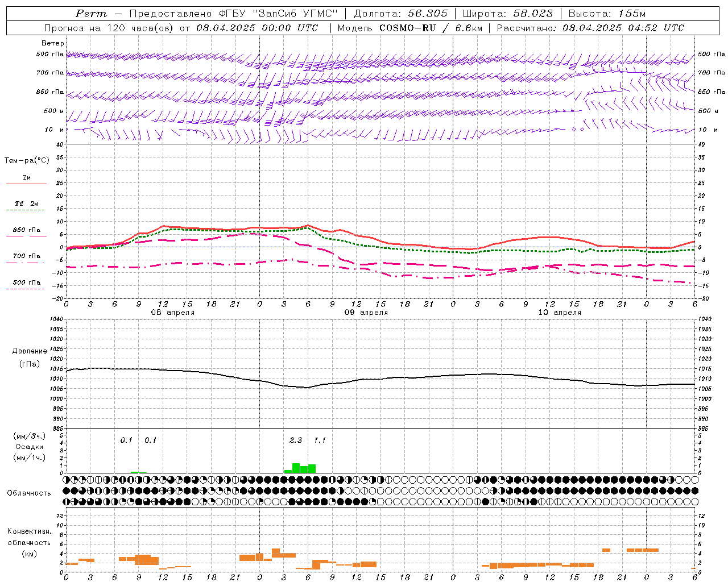Click the "(мм/1ч.)" precipitation unit label
Viewport: 728px width, 582px height.
[30, 458]
